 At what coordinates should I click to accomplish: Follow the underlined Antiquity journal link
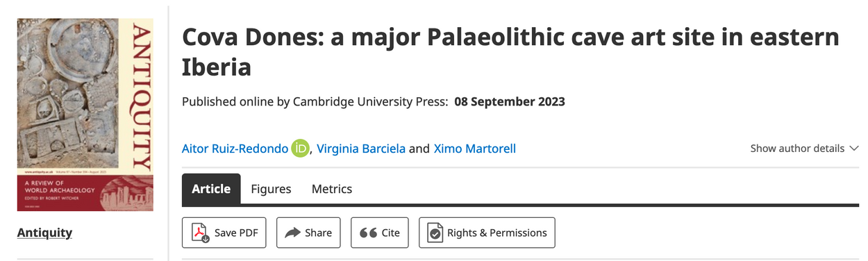pyautogui.click(x=44, y=233)
